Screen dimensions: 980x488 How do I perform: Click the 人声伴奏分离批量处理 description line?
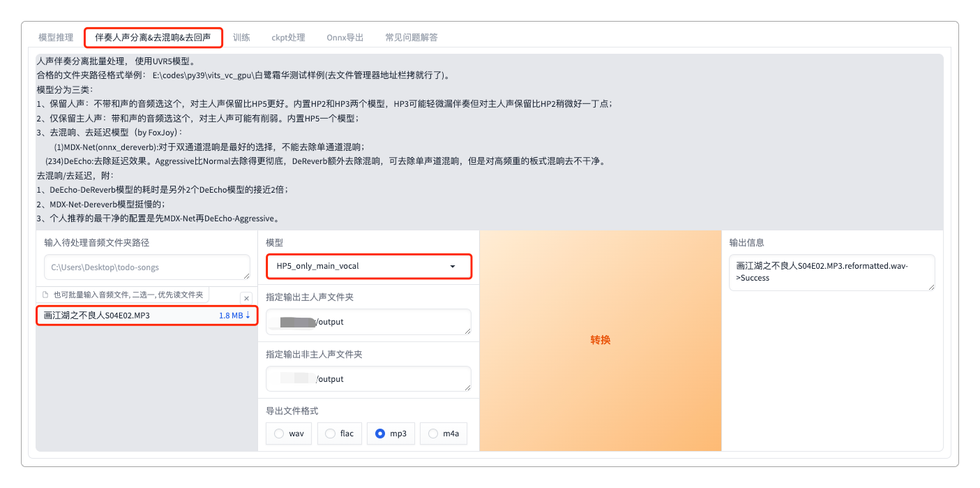pyautogui.click(x=116, y=61)
